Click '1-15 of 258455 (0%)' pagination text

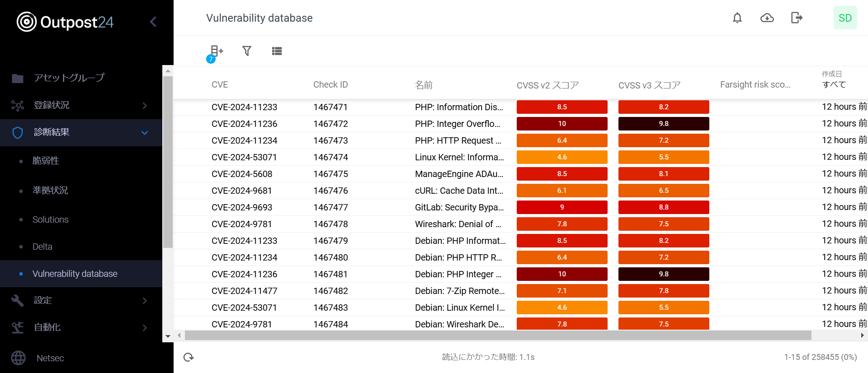[821, 357]
